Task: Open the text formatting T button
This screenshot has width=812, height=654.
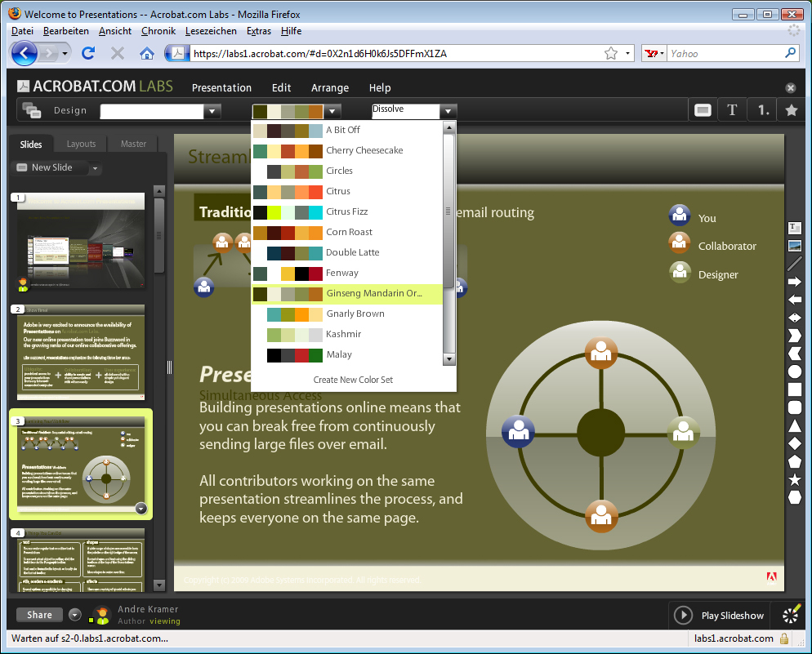Action: pos(732,110)
